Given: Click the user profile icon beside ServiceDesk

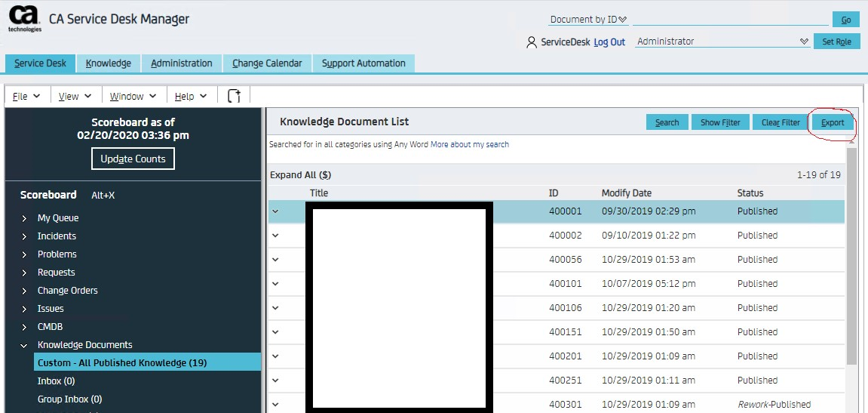Looking at the screenshot, I should coord(532,42).
